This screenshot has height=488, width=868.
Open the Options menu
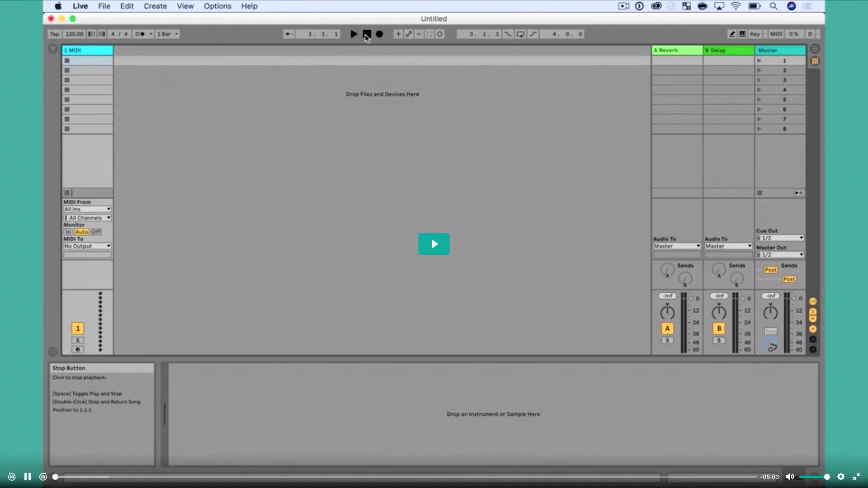point(217,6)
